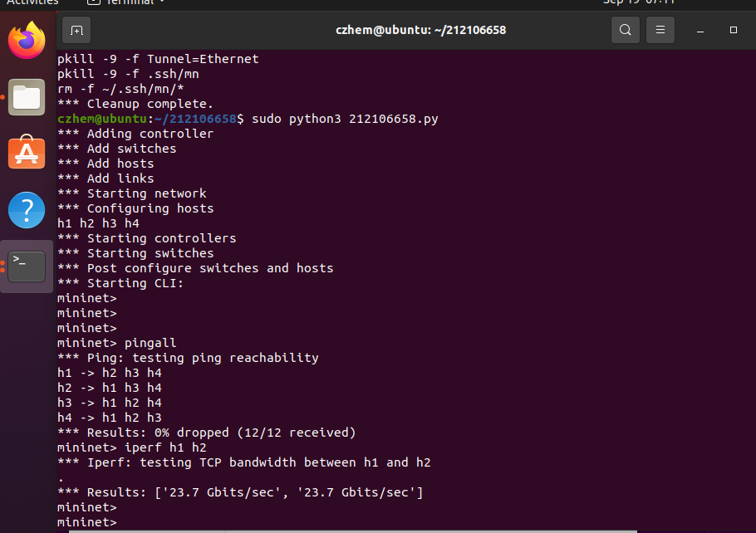Screen dimensions: 756x533
Task: Click the iperf h1 h2 command line
Action: coord(165,447)
